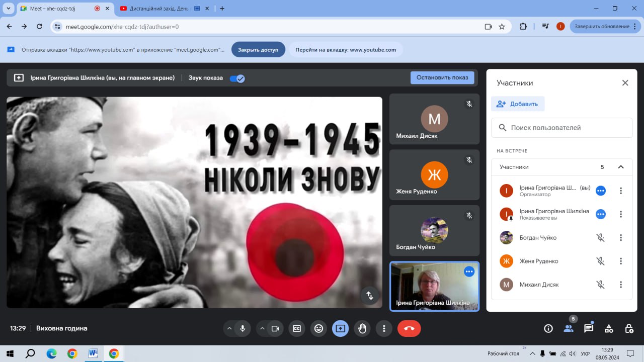Collapse the Участники section chevron
The height and width of the screenshot is (362, 644).
coord(621,167)
